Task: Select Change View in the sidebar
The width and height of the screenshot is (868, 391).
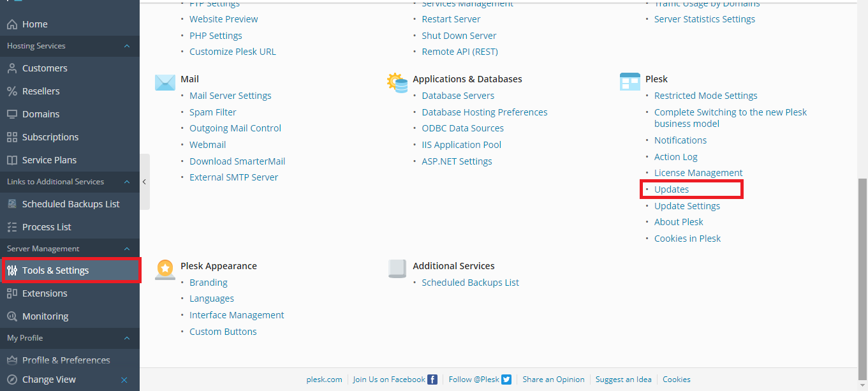Action: [49, 380]
